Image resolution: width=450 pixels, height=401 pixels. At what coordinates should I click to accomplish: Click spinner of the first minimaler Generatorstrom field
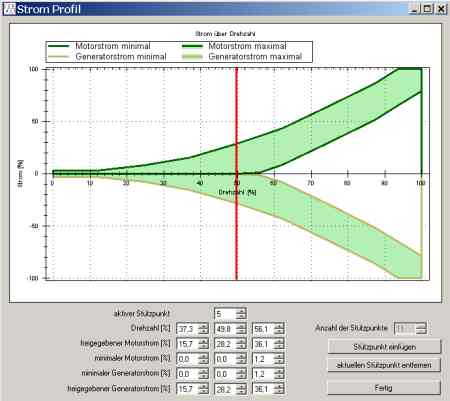(203, 374)
